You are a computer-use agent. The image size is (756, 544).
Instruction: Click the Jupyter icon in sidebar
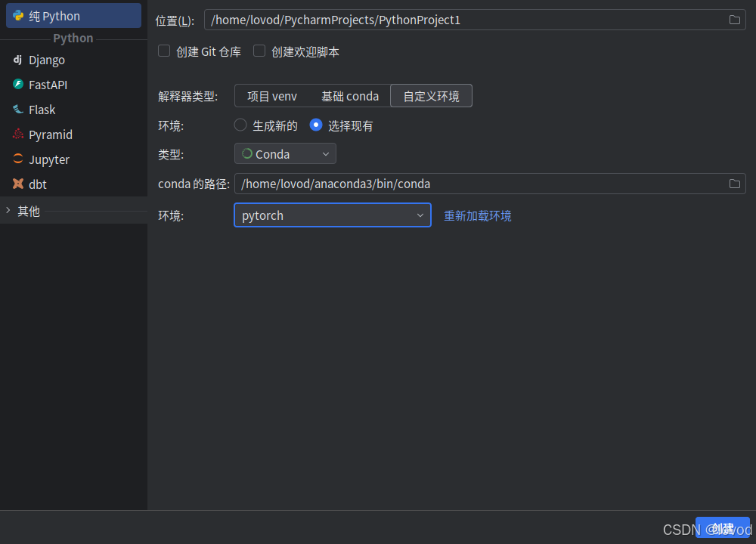pos(18,159)
